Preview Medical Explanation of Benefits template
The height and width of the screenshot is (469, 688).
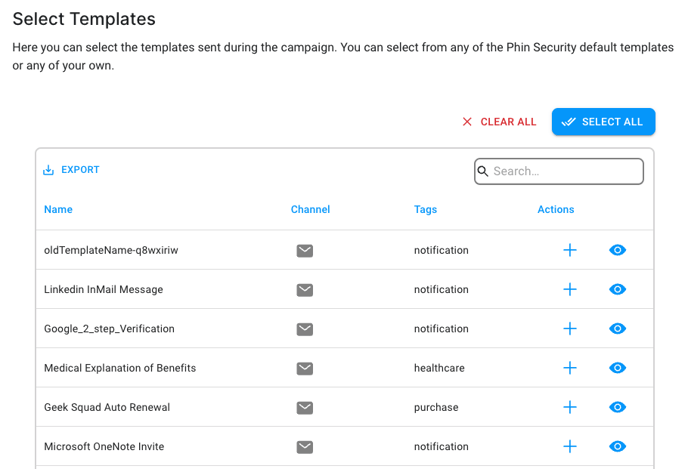[617, 368]
